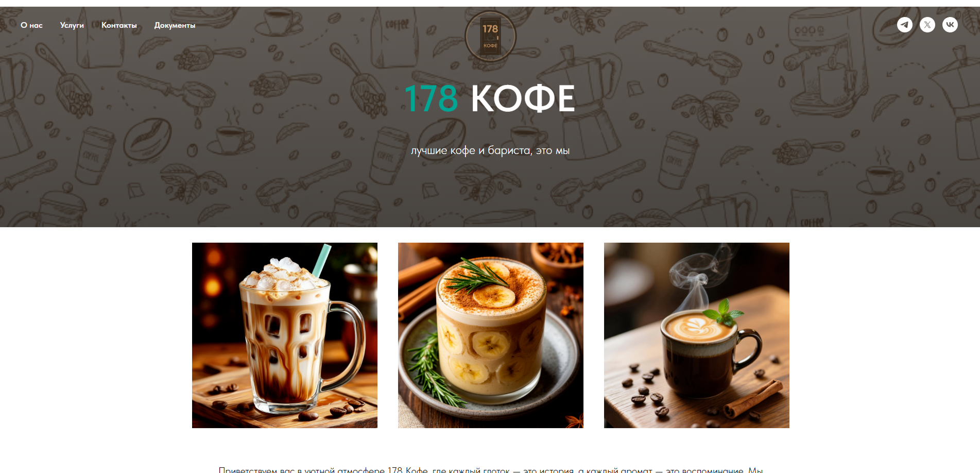Screen dimensions: 980x473
Task: Open the X (Twitter) social icon
Action: (927, 25)
